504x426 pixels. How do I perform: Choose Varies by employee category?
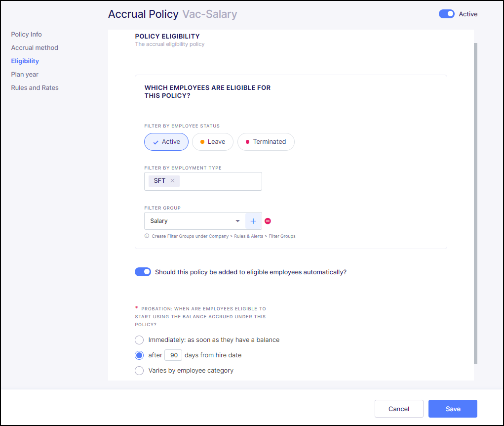click(139, 370)
